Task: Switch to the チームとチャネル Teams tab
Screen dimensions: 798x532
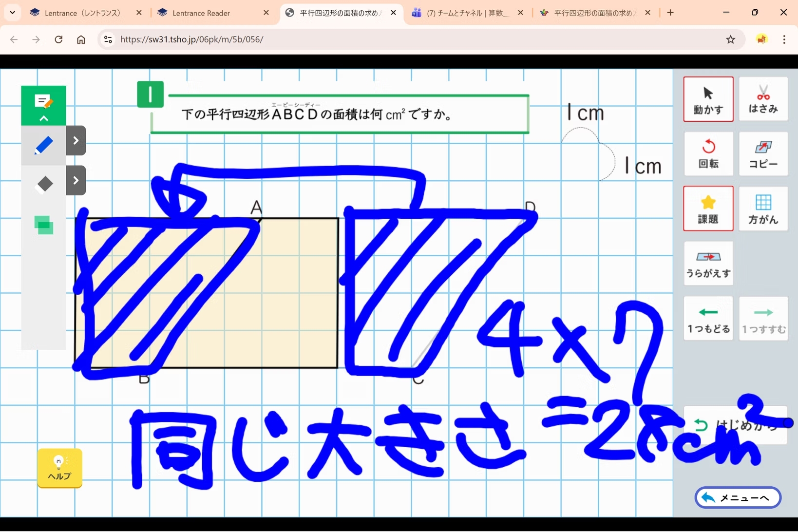Action: click(466, 13)
